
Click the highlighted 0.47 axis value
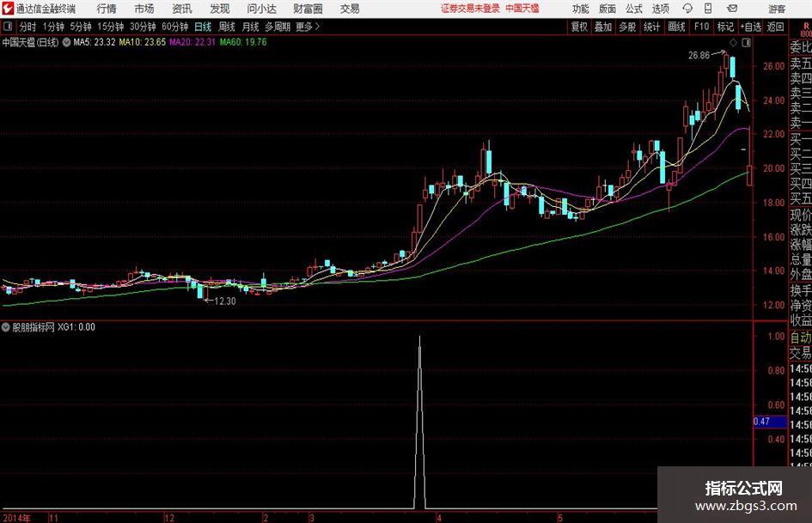pyautogui.click(x=769, y=422)
